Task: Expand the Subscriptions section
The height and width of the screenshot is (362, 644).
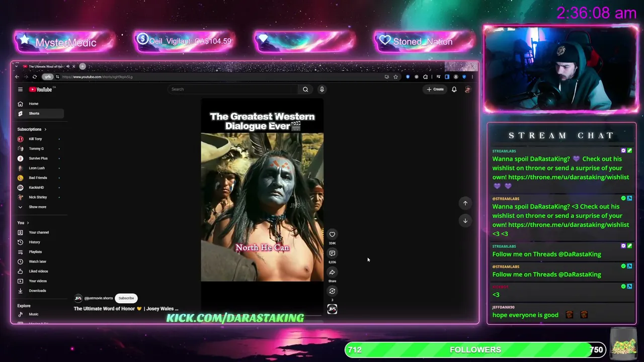Action: [x=32, y=129]
